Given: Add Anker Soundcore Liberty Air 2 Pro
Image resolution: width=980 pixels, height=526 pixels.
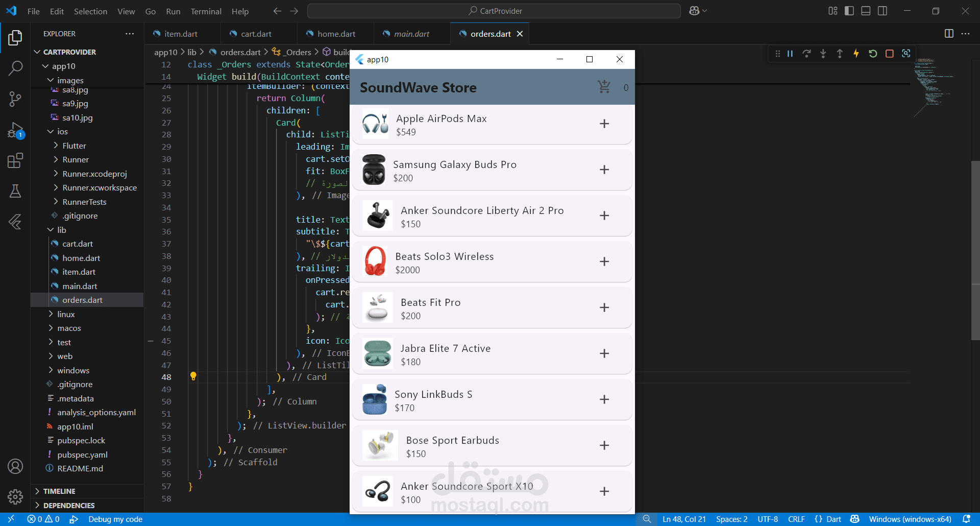Looking at the screenshot, I should click(604, 216).
